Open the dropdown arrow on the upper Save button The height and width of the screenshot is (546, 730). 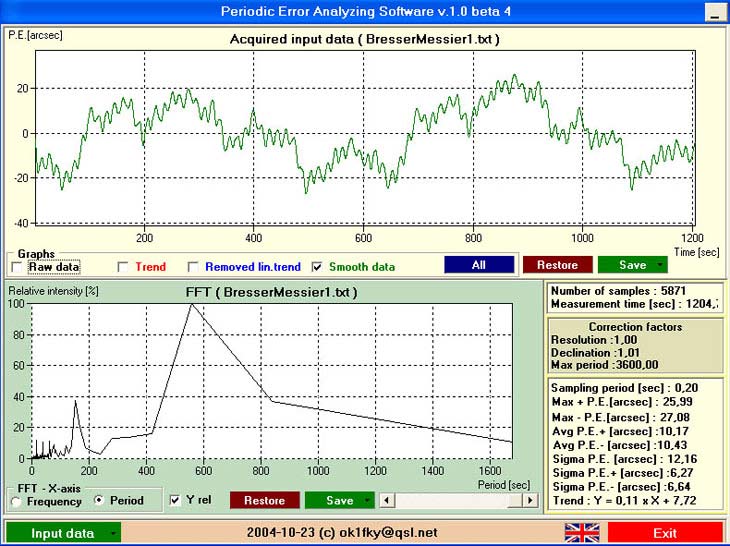pyautogui.click(x=660, y=265)
